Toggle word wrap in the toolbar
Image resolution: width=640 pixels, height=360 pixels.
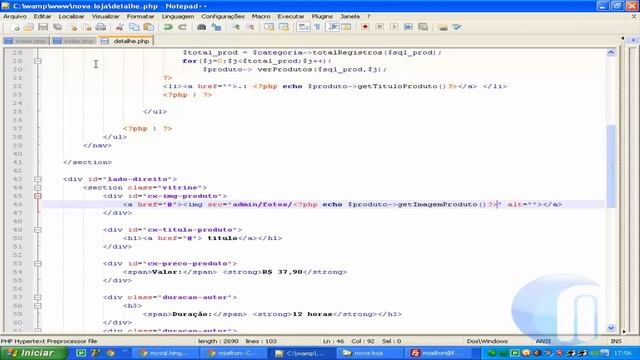click(x=303, y=27)
